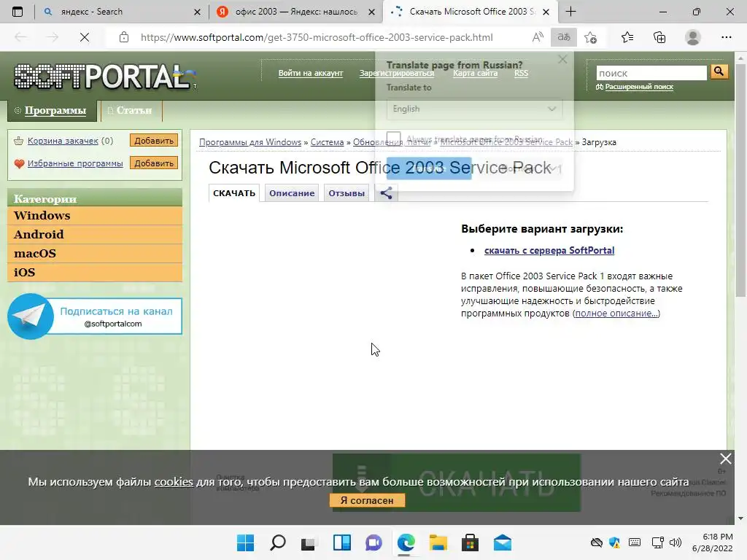This screenshot has height=560, width=747.
Task: Open Mail app from taskbar
Action: point(502,542)
